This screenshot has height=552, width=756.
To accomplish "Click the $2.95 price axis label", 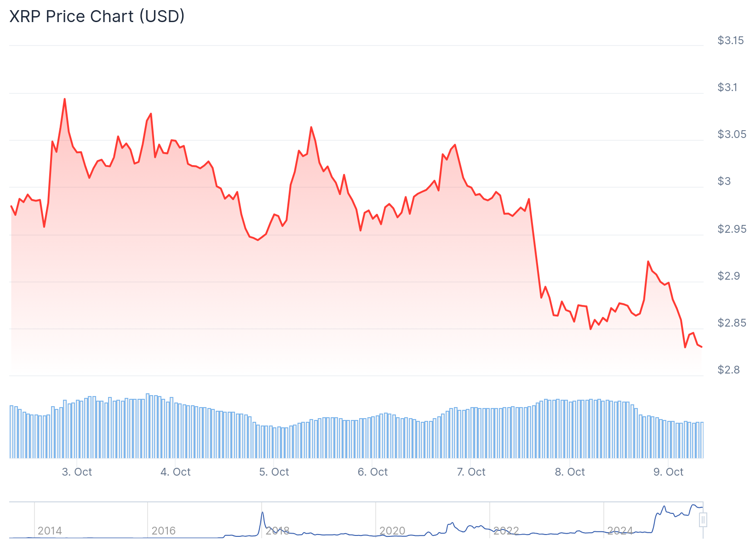I will coord(732,229).
